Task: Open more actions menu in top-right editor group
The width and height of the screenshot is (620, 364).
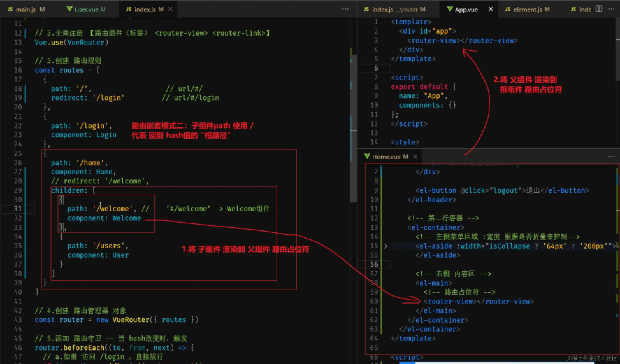Action: click(611, 9)
